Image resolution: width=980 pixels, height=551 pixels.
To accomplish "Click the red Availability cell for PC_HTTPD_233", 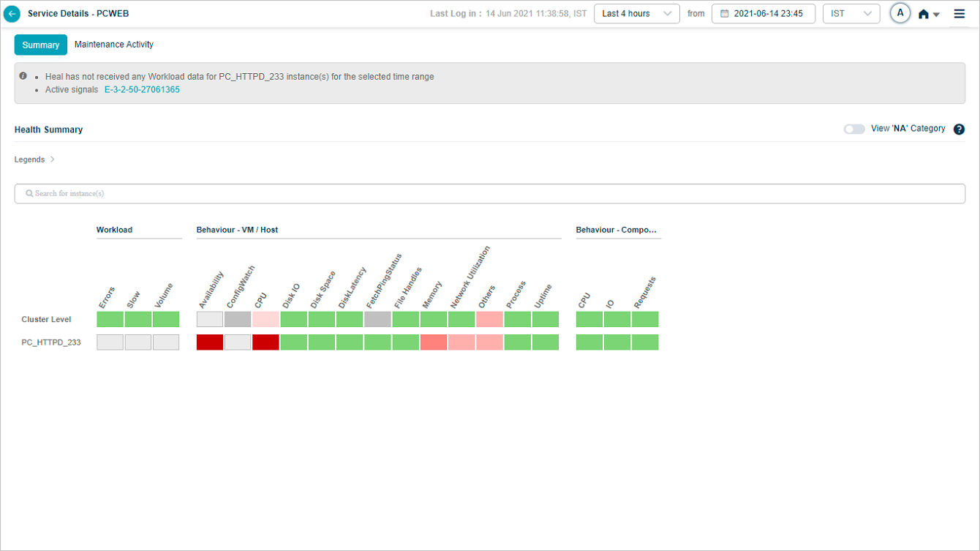I will 210,342.
